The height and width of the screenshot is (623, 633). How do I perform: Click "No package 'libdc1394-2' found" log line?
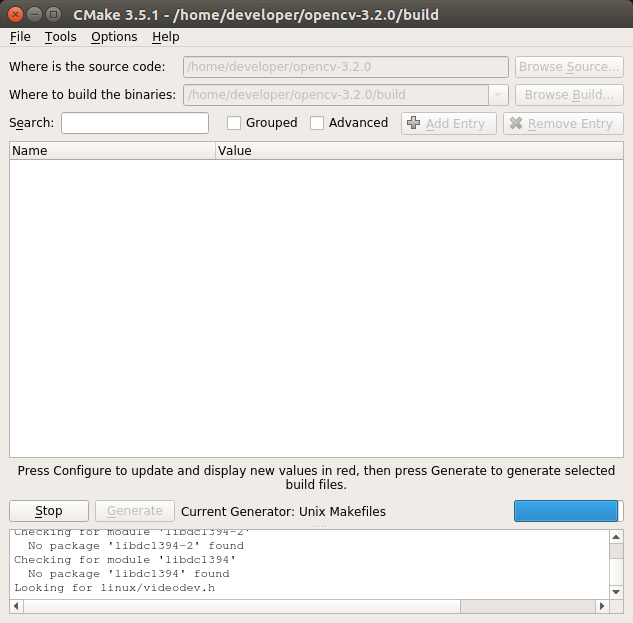136,546
